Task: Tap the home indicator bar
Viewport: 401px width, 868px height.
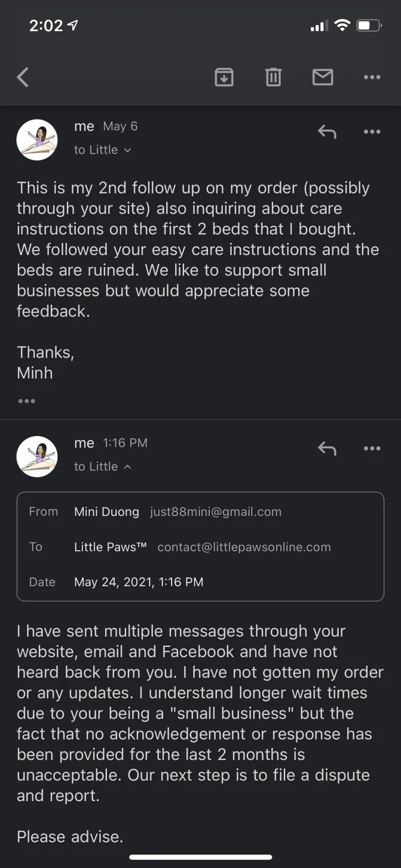Action: [200, 857]
